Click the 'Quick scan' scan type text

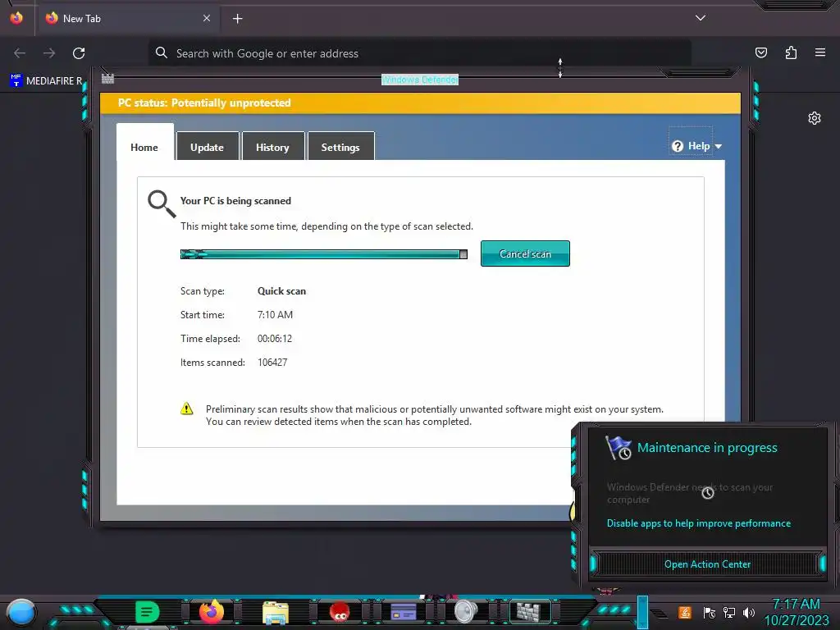[x=282, y=291]
